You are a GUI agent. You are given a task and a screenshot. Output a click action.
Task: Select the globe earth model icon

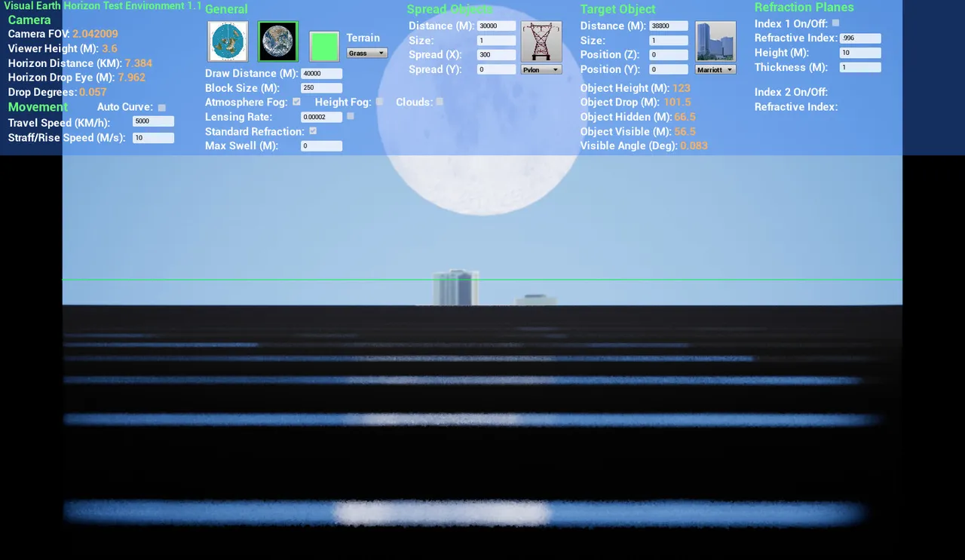(278, 41)
